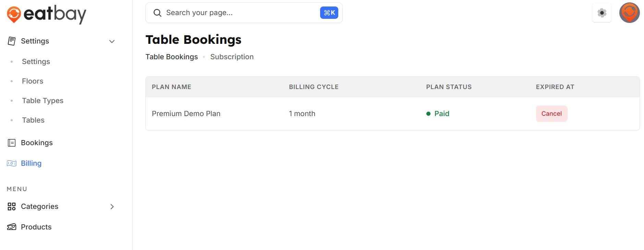Viewport: 644px width, 250px height.
Task: Click the Products icon in sidebar
Action: [12, 227]
